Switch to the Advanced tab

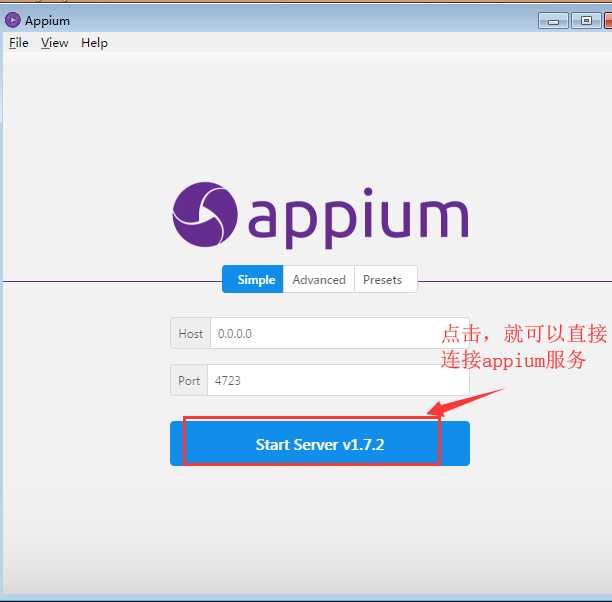(319, 280)
